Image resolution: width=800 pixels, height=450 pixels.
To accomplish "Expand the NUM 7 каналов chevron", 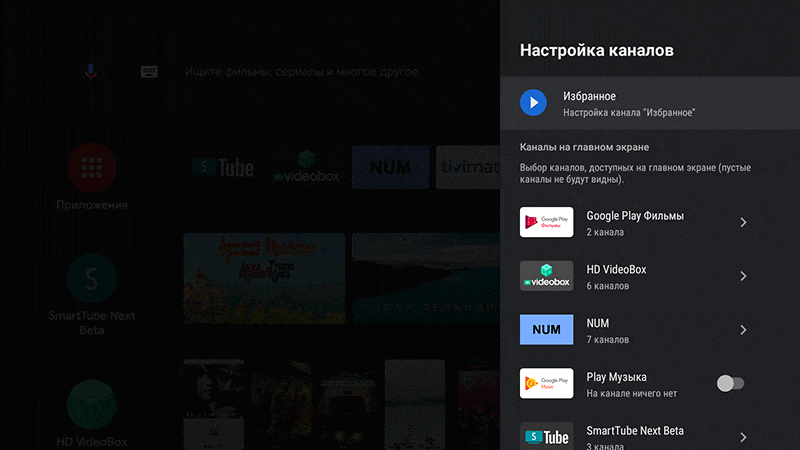I will (x=743, y=330).
